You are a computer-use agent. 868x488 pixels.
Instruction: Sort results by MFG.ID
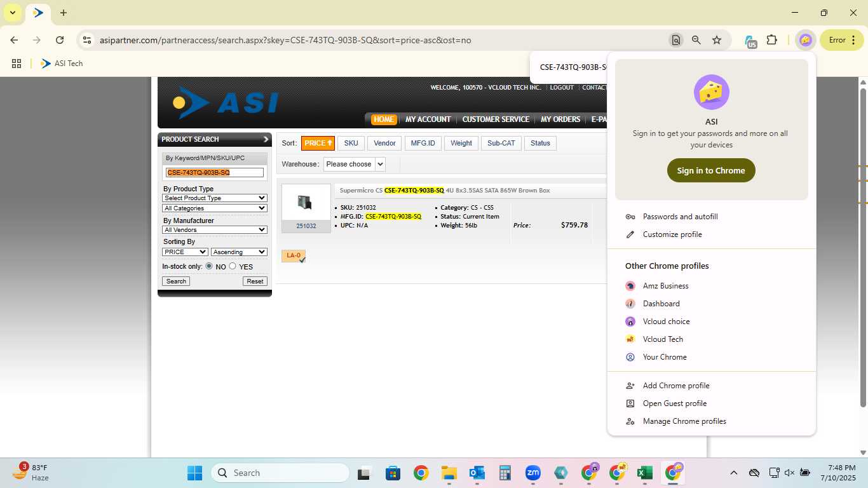coord(423,143)
